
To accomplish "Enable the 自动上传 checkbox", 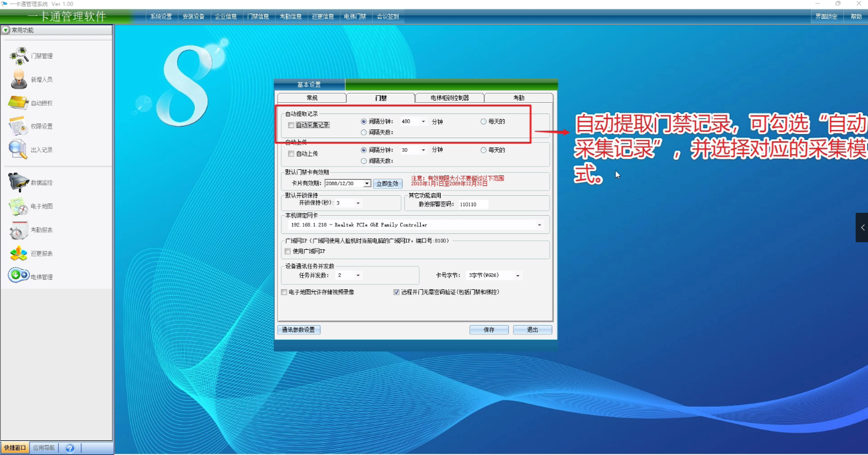I will [291, 154].
